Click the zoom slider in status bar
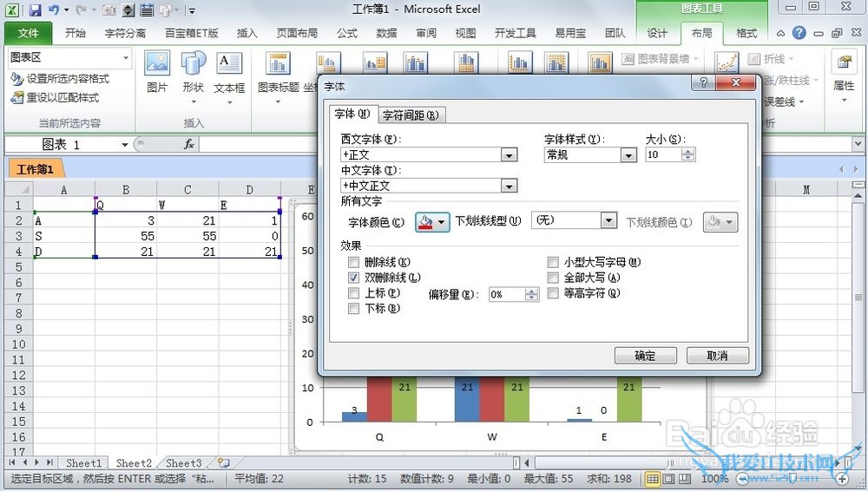868x491 pixels. pos(792,479)
